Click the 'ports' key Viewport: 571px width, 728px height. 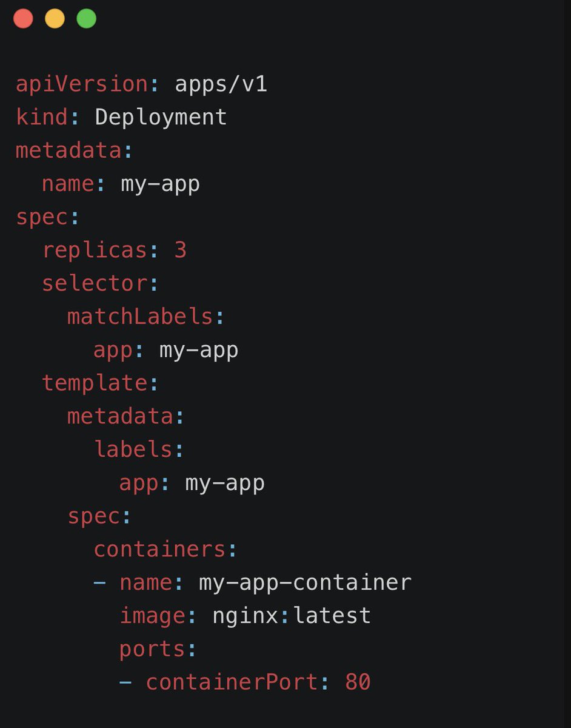(x=153, y=649)
